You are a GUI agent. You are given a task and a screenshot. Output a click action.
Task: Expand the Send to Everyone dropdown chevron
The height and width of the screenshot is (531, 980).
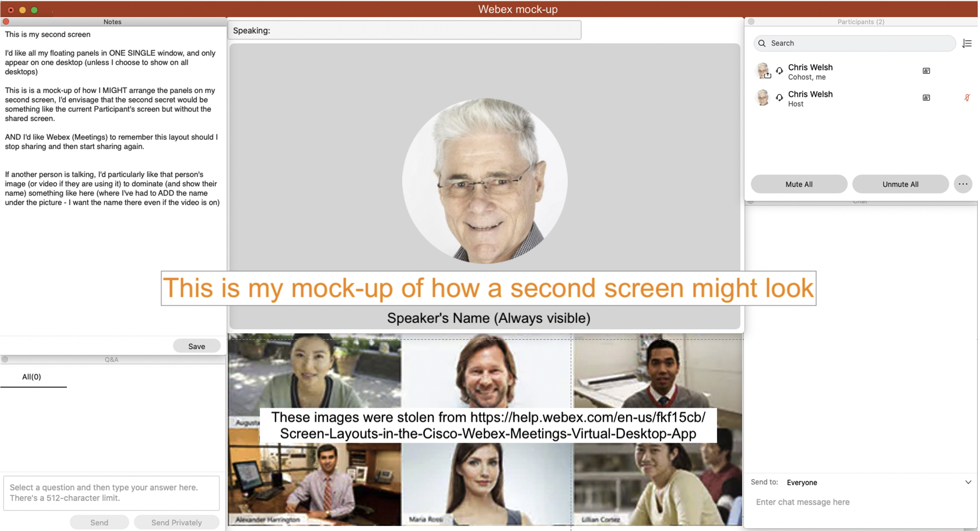[968, 482]
